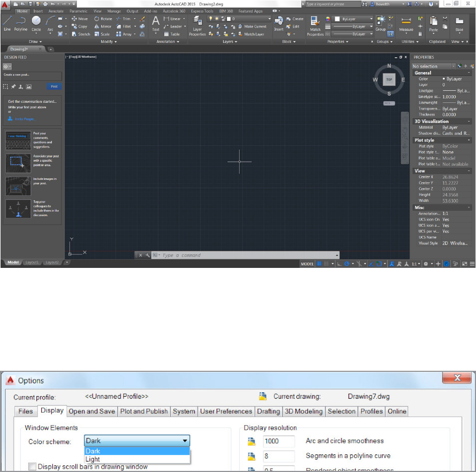Click Make Current in Layers panel

252,26
